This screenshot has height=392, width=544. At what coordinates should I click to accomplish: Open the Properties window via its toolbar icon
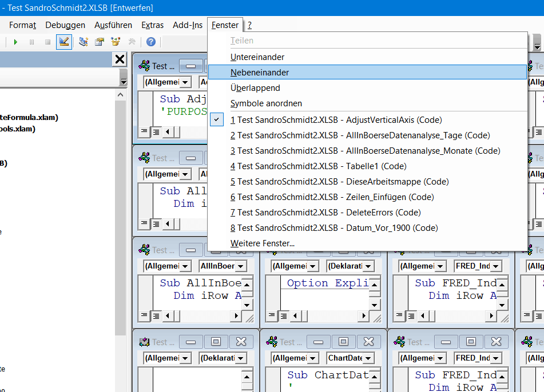(100, 42)
